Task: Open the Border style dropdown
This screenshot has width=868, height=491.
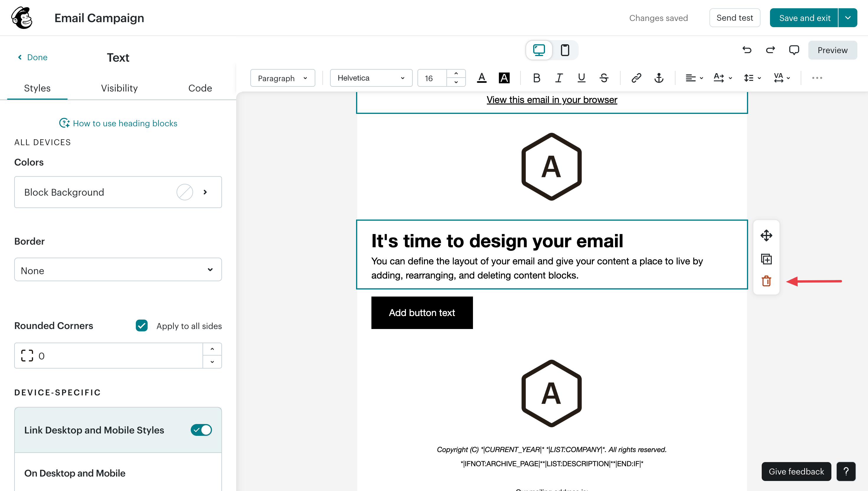Action: (118, 269)
